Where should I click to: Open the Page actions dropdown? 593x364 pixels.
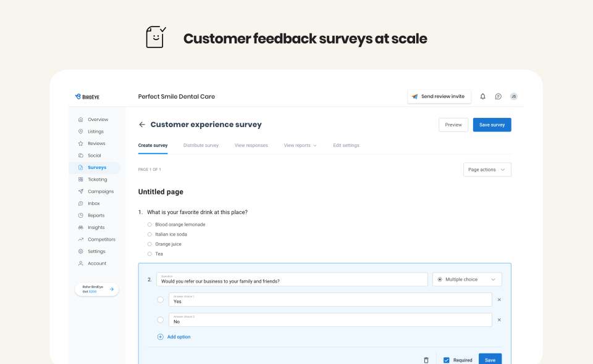click(x=487, y=170)
